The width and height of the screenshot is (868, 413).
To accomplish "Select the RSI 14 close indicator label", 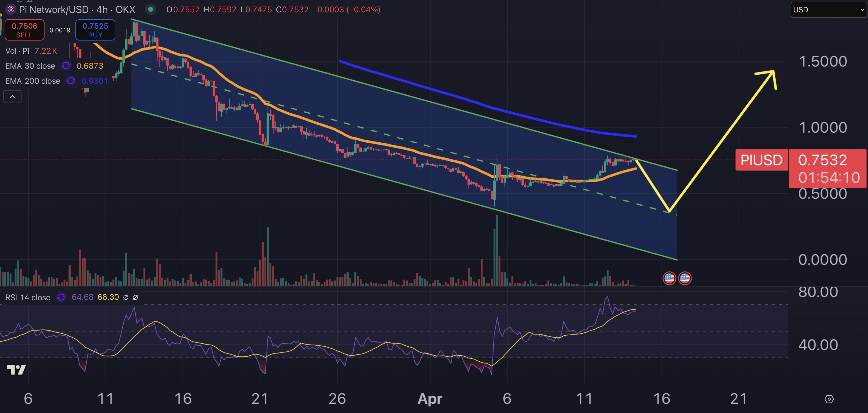I will click(28, 298).
